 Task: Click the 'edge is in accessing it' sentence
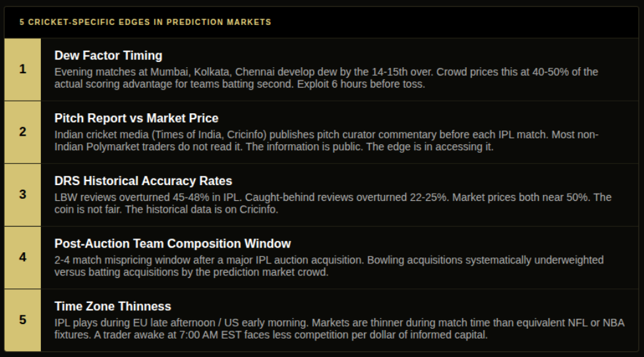point(430,147)
